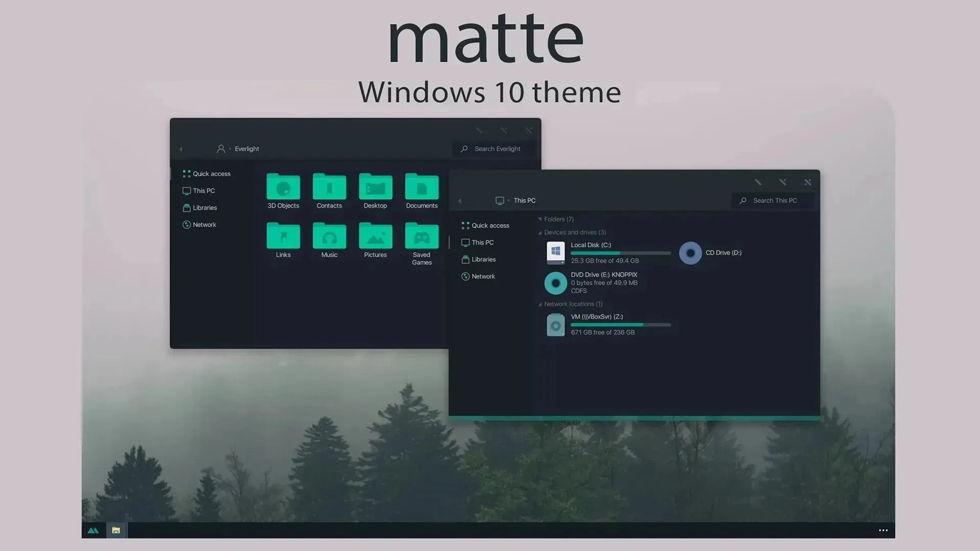The height and width of the screenshot is (551, 980).
Task: Click Network in This PC sidebar
Action: 483,277
